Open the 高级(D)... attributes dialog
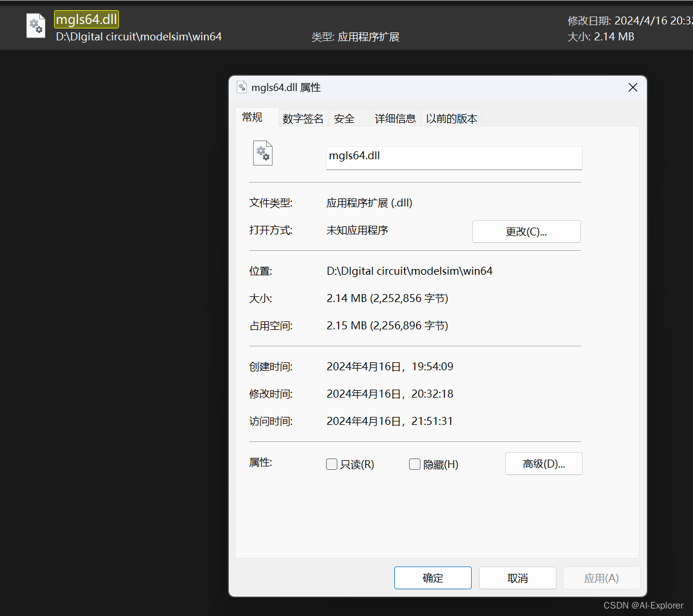 coord(543,464)
